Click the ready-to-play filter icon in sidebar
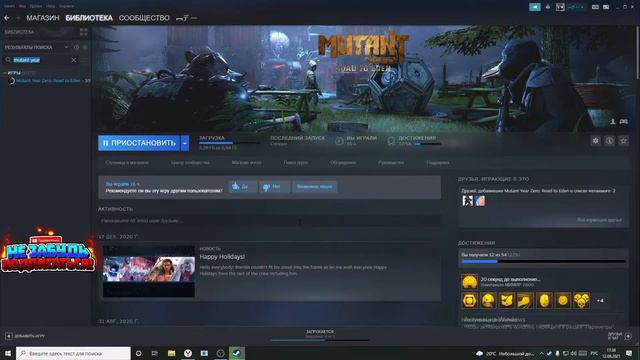Screen dimensions: 640x360 click(85, 47)
